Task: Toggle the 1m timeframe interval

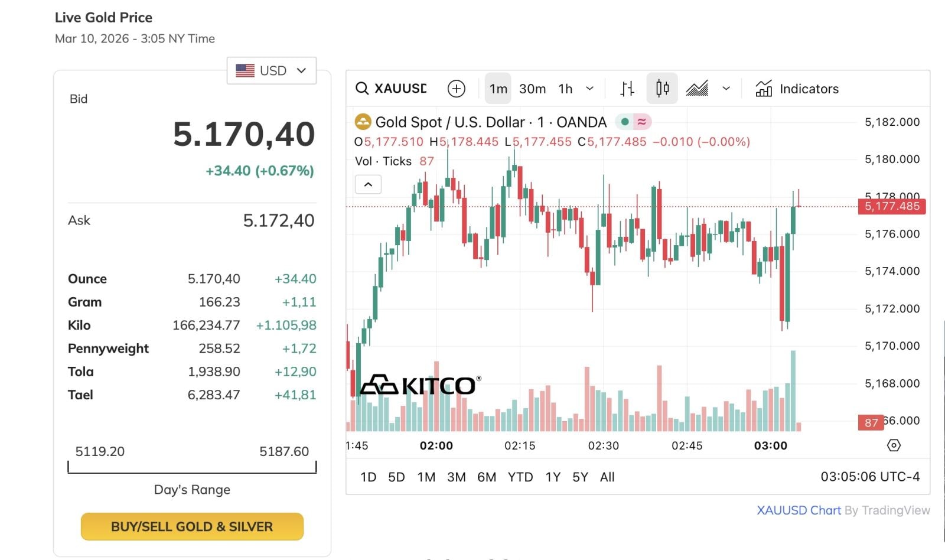Action: point(498,89)
